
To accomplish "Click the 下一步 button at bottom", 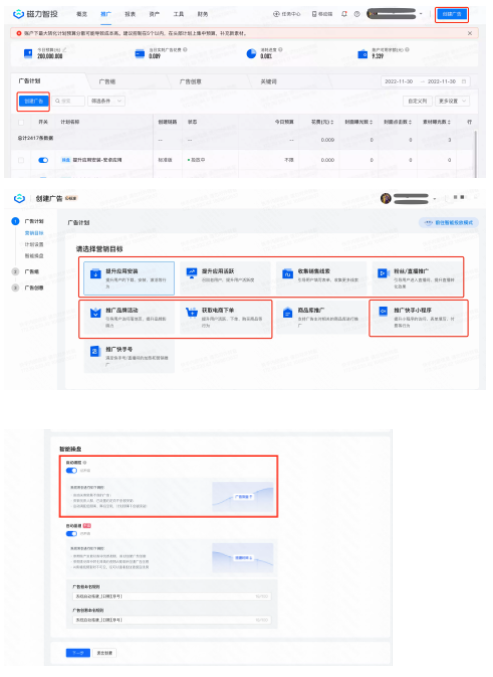I will 78,653.
